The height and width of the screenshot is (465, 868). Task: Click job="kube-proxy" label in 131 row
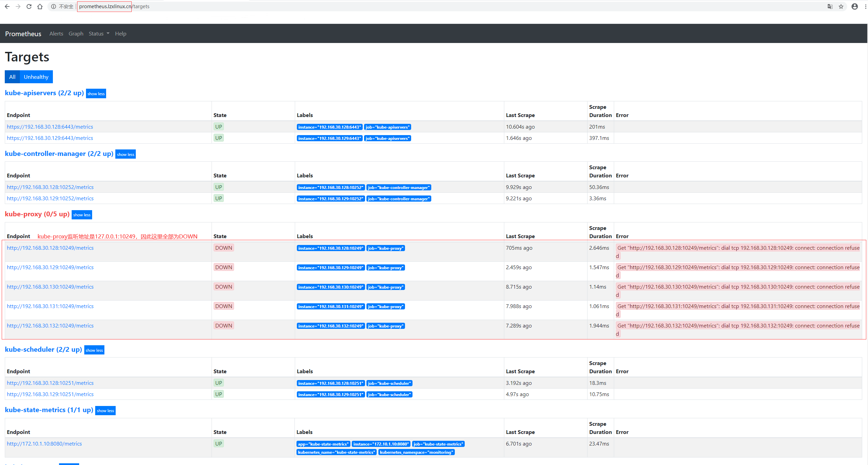386,307
